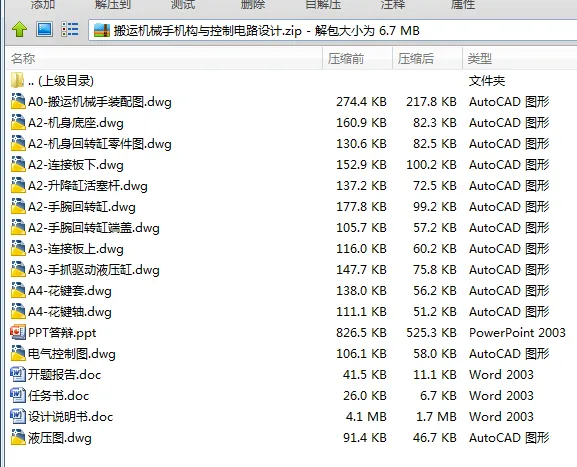The width and height of the screenshot is (577, 467).
Task: Click the 217.8 KB compressed size cell
Action: coord(431,101)
